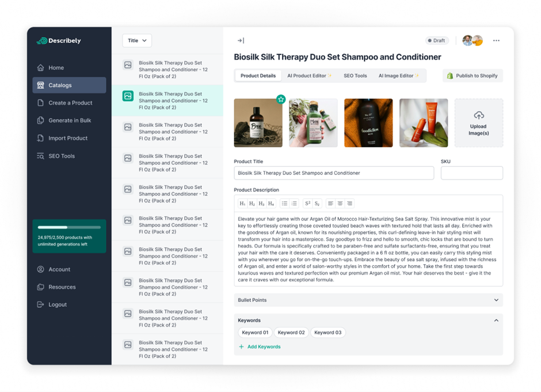Center align the description text

(340, 204)
